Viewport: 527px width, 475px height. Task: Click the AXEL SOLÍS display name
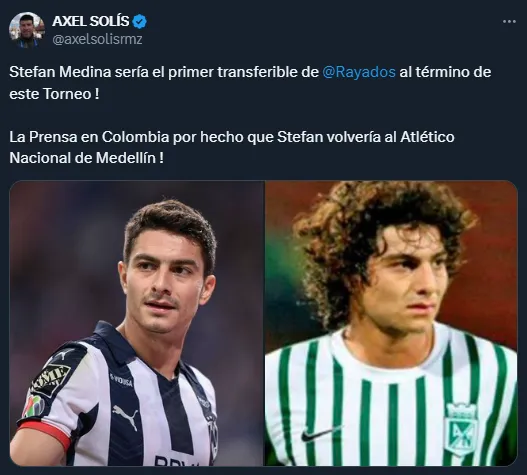click(x=91, y=21)
